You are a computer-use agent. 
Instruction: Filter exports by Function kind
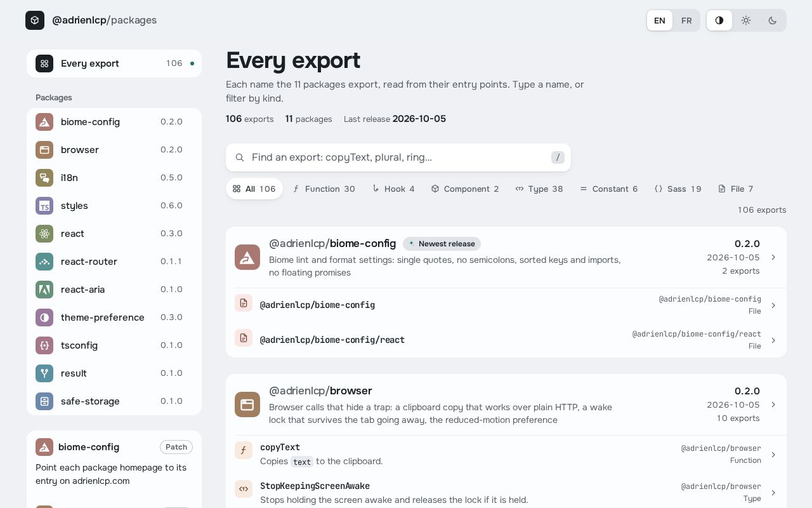[324, 189]
